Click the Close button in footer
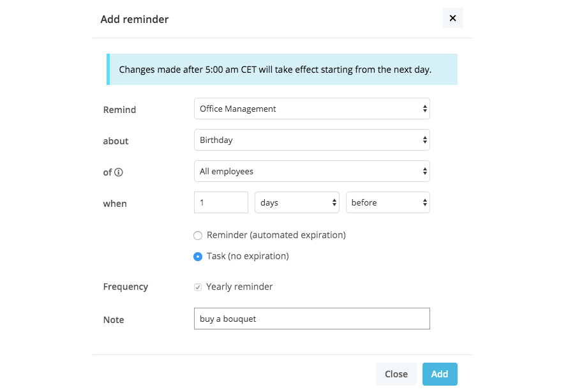Image resolution: width=568 pixels, height=392 pixels. 396,374
